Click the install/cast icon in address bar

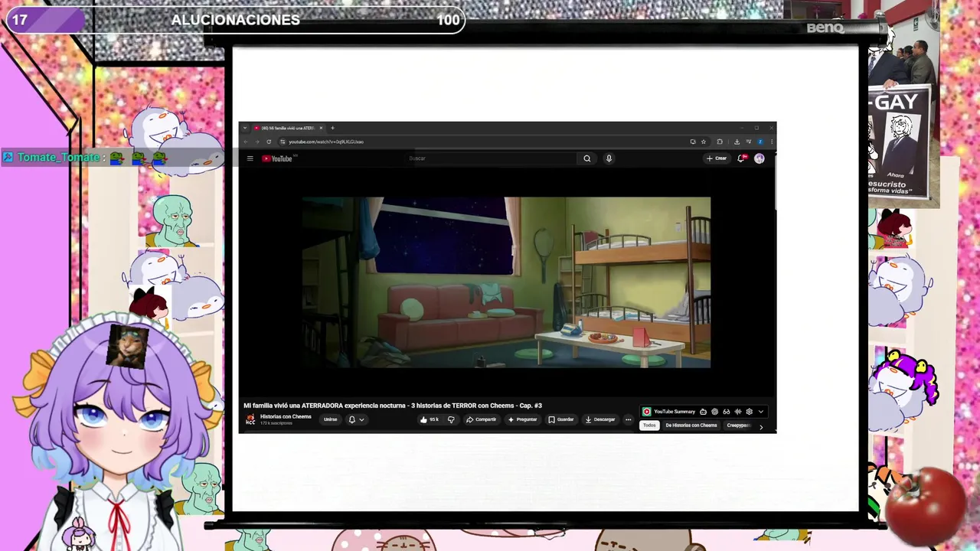coord(693,142)
